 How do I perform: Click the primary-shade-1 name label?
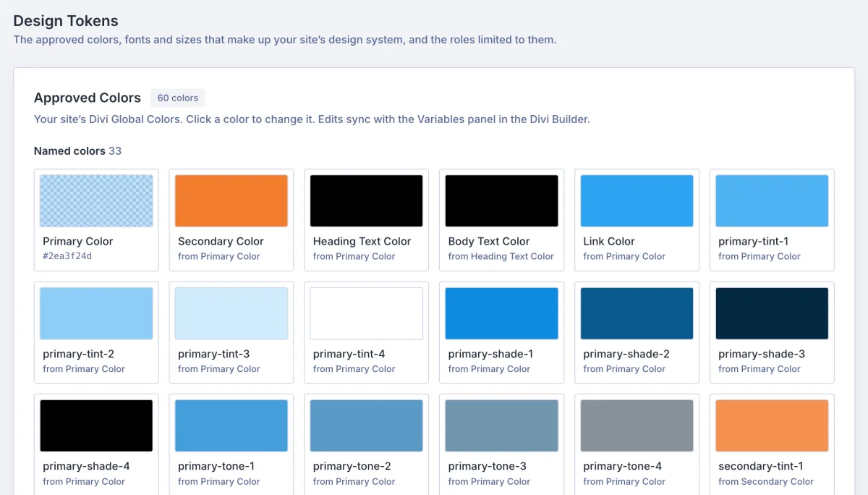[490, 354]
